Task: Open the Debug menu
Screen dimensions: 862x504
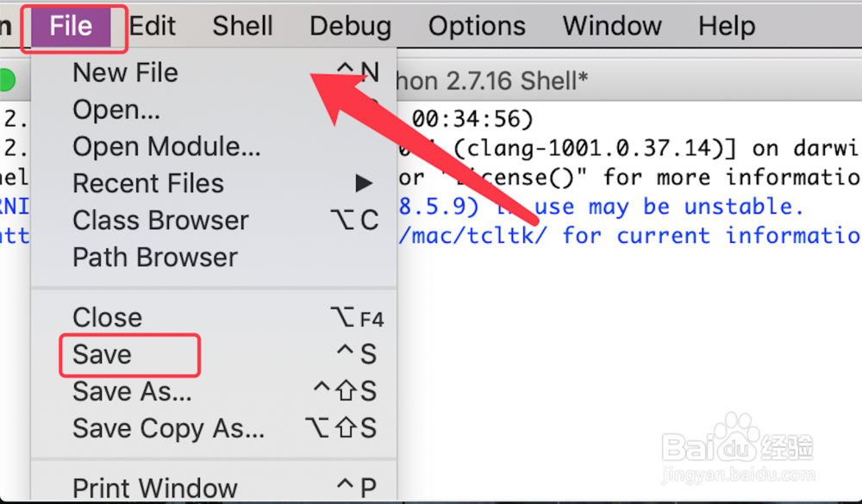Action: (x=350, y=26)
